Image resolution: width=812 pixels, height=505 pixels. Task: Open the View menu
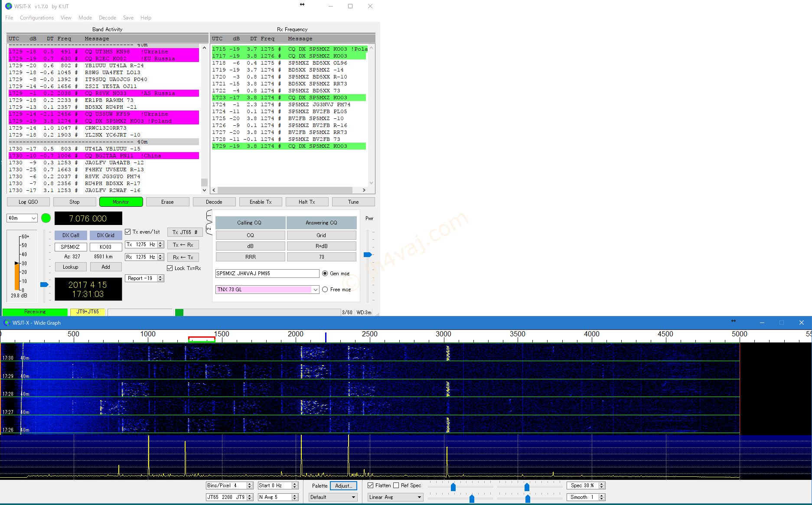(66, 18)
